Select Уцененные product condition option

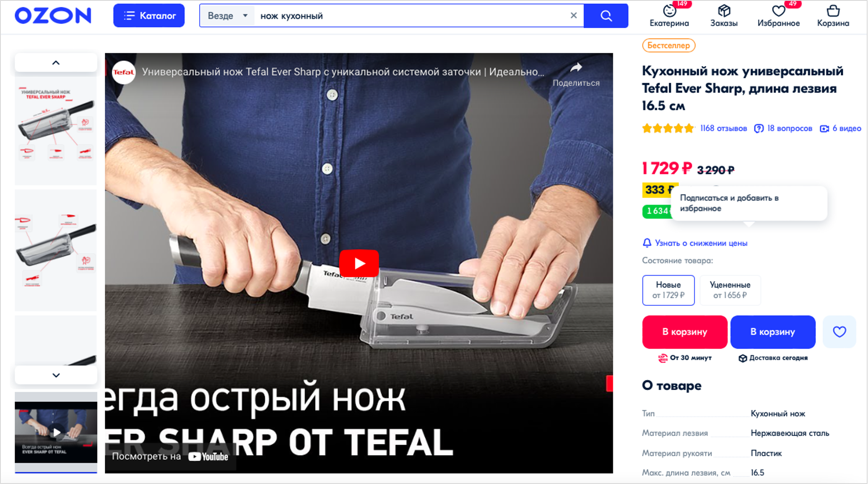coord(730,290)
